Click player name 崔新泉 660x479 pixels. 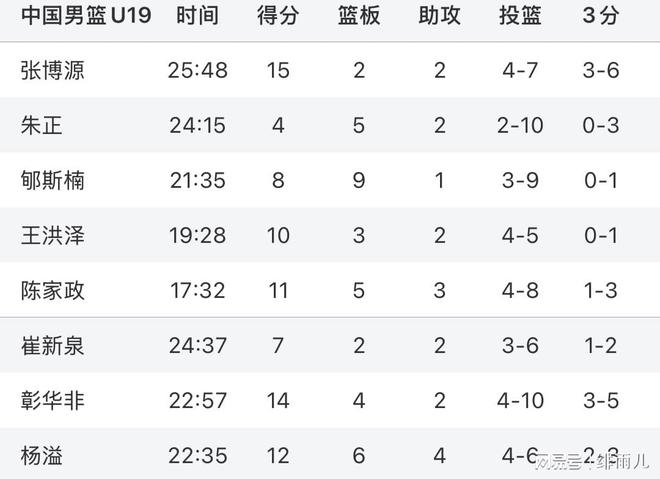pos(53,346)
